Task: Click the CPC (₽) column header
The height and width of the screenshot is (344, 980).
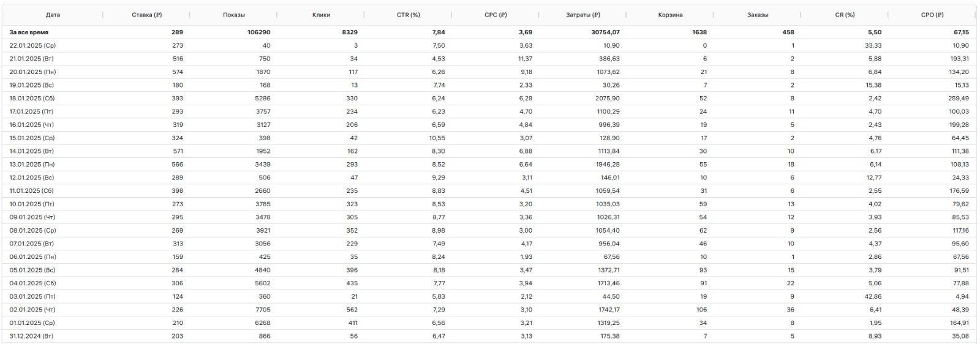Action: 496,15
